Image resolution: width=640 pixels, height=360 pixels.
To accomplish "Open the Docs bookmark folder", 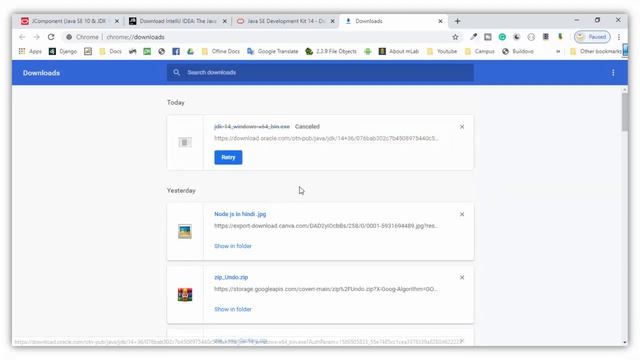I will pyautogui.click(x=110, y=51).
